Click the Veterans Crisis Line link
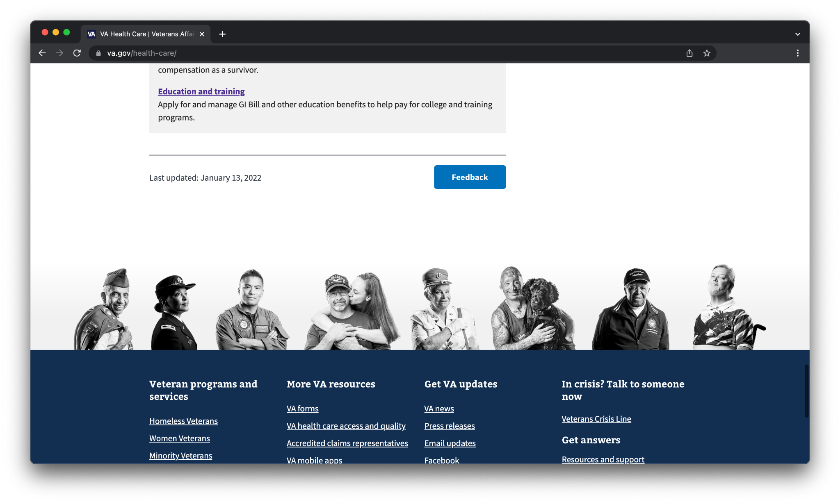840x504 pixels. [x=596, y=419]
